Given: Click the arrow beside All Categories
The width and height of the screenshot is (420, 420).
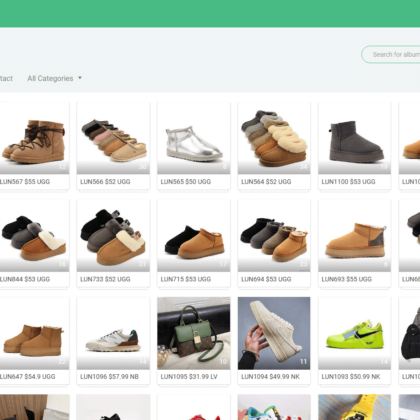Looking at the screenshot, I should (80, 78).
